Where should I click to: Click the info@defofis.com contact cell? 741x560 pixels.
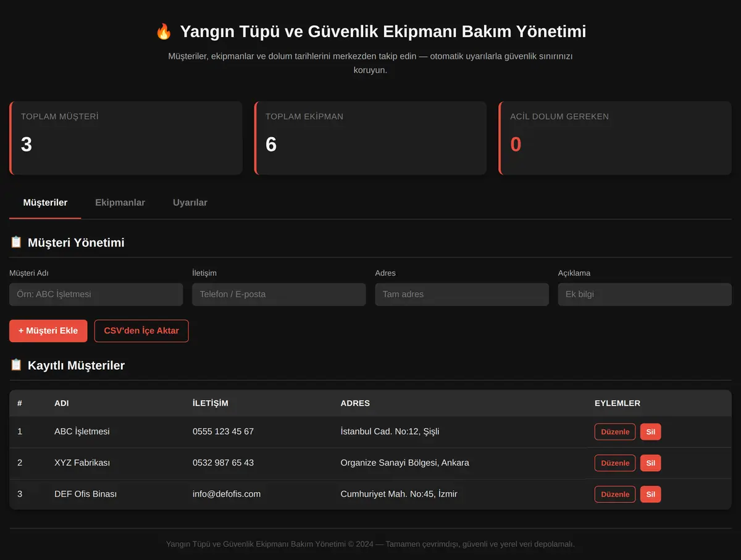(227, 494)
